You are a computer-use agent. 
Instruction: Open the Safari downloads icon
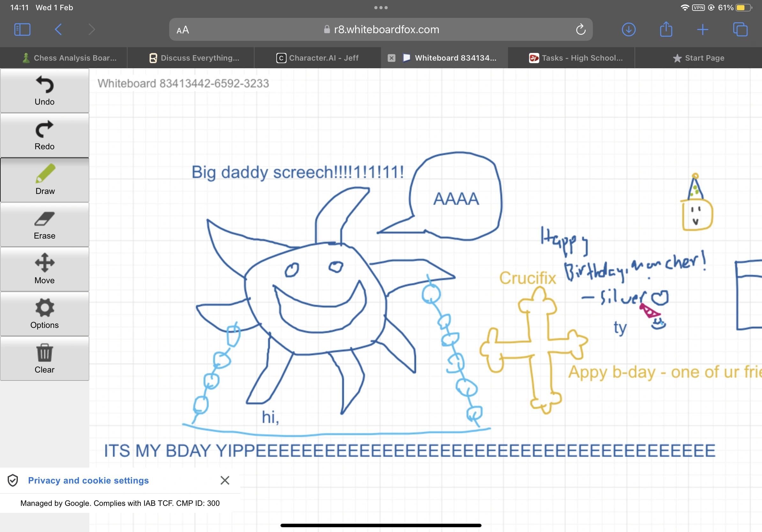(628, 30)
